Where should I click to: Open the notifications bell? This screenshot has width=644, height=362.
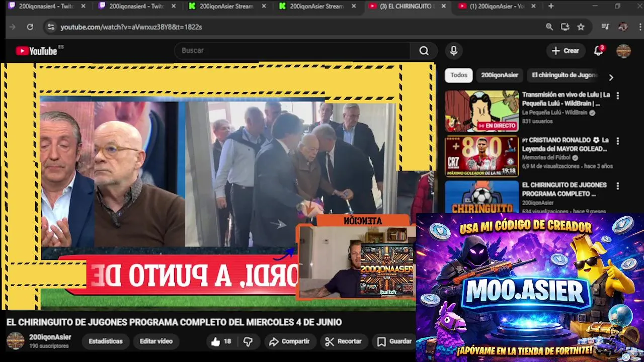[598, 51]
